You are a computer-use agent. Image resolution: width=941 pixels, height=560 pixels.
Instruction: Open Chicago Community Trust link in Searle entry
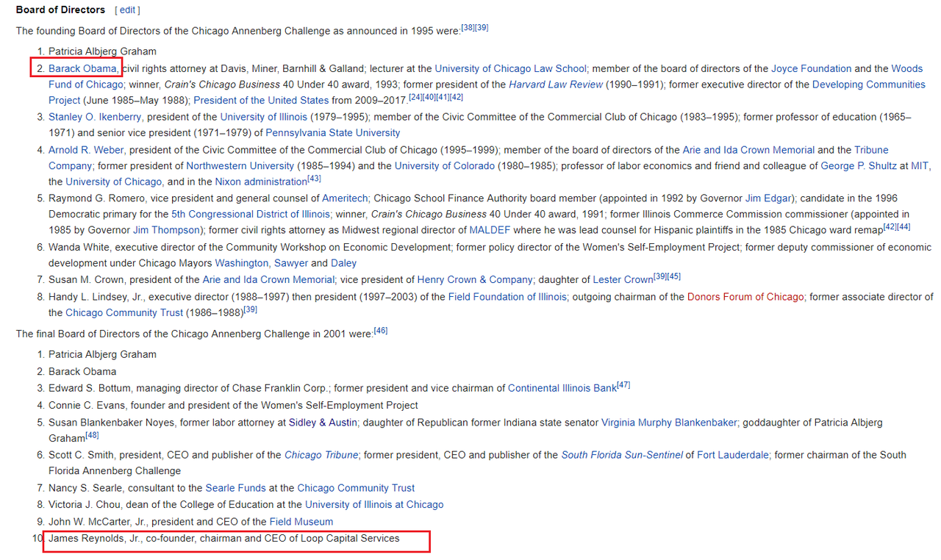(356, 488)
